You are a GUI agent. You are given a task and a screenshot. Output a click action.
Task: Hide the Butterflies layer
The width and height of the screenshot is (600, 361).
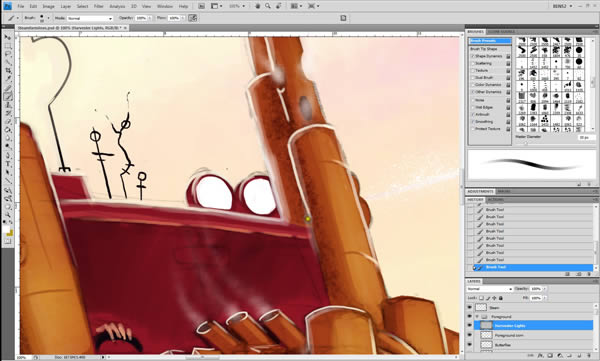[x=470, y=345]
